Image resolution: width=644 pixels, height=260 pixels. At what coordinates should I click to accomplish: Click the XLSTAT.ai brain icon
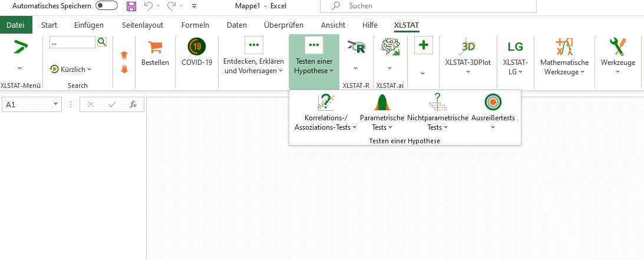pos(390,47)
